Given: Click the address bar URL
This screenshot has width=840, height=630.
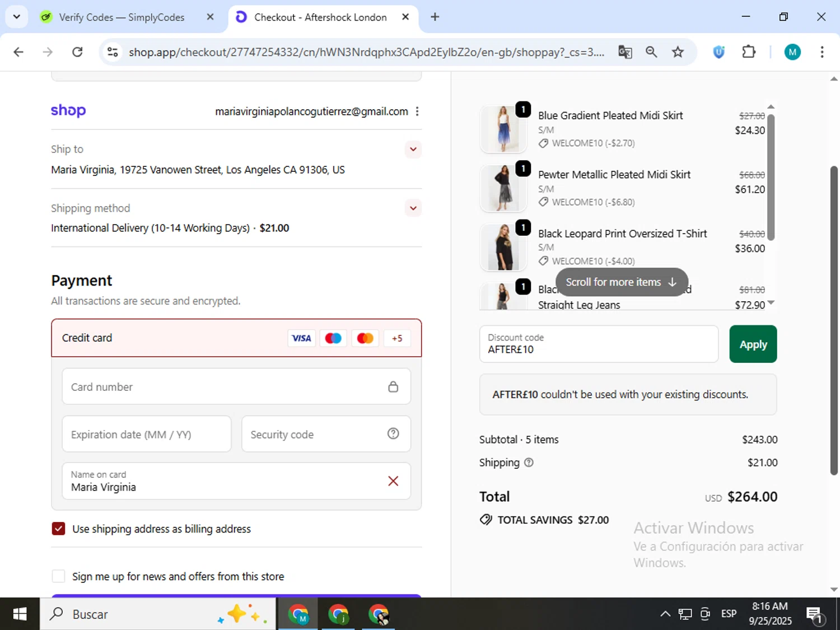Looking at the screenshot, I should [x=367, y=52].
